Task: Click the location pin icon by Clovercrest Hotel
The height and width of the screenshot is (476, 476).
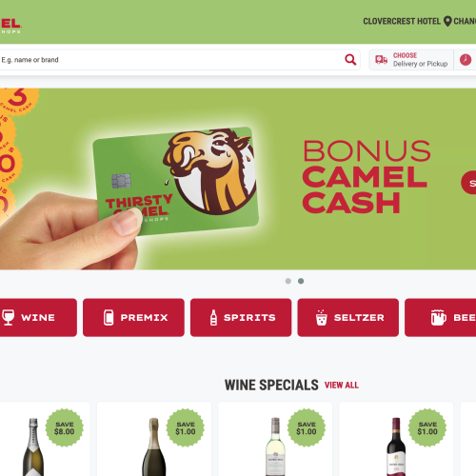Action: (x=447, y=21)
